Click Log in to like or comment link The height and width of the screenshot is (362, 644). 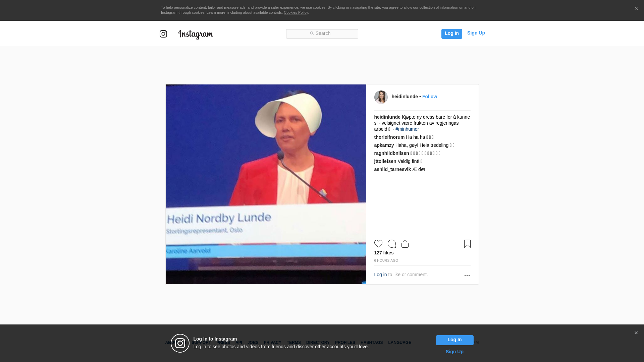click(x=380, y=275)
